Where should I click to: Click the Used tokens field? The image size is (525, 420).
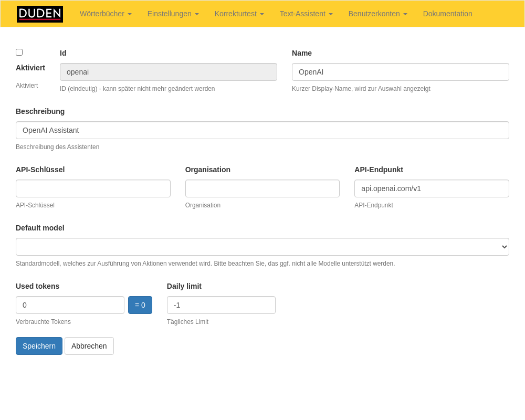click(70, 305)
